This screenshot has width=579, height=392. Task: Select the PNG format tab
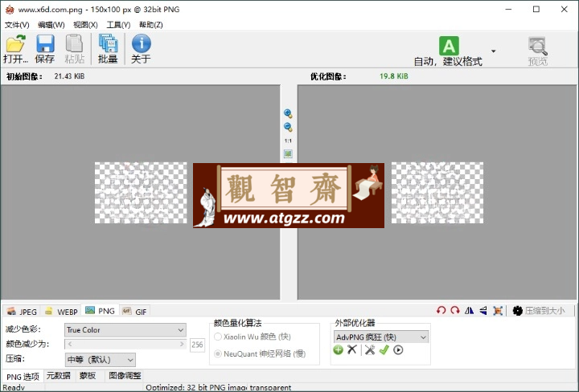coord(100,311)
